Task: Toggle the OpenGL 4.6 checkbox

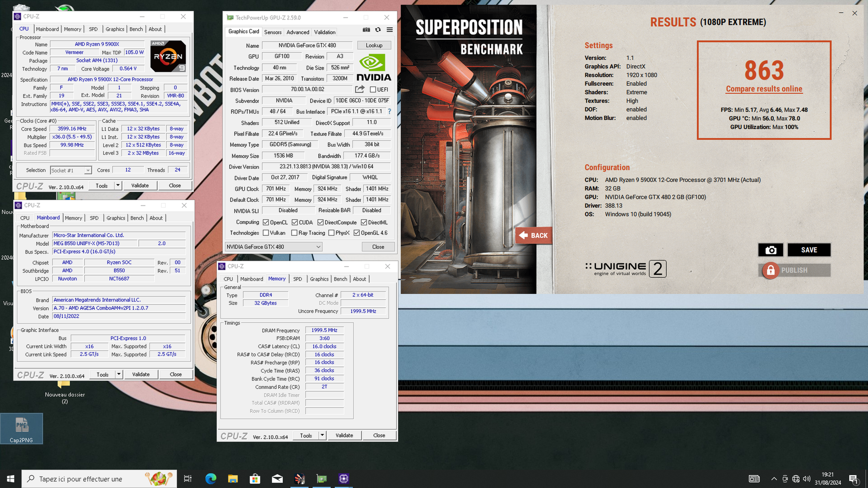Action: pos(357,233)
